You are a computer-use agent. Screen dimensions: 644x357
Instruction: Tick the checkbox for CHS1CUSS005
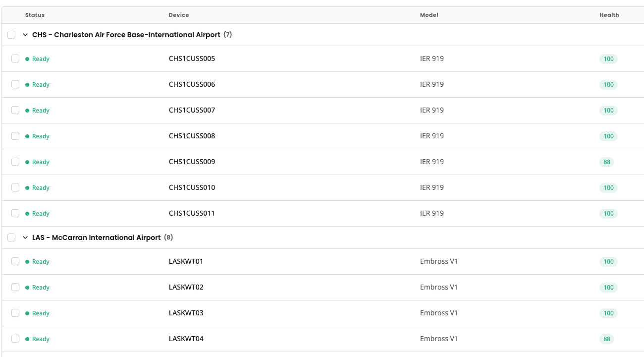[15, 59]
